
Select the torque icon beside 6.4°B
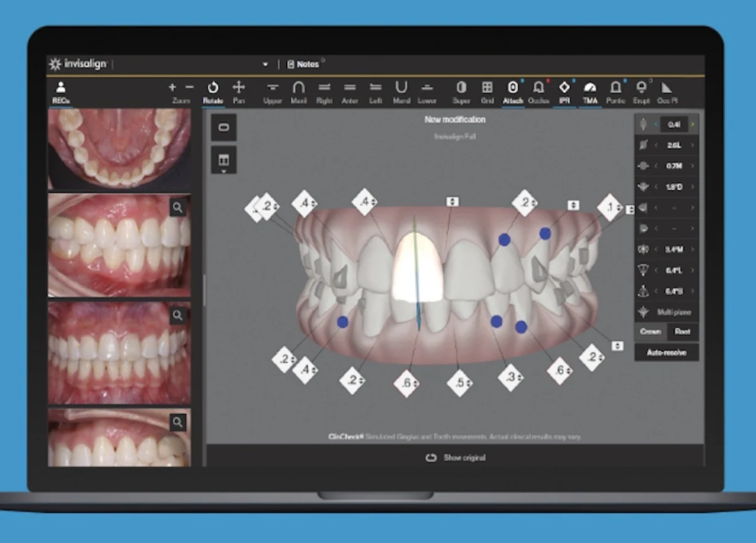(x=643, y=291)
